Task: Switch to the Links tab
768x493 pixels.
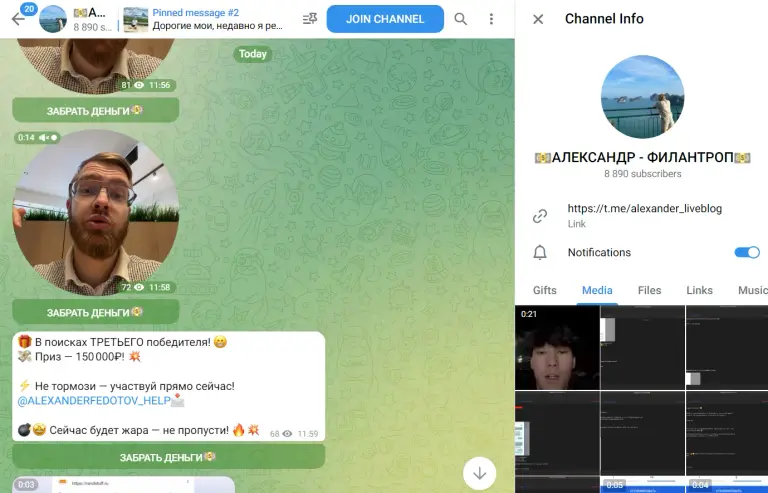Action: (x=699, y=290)
